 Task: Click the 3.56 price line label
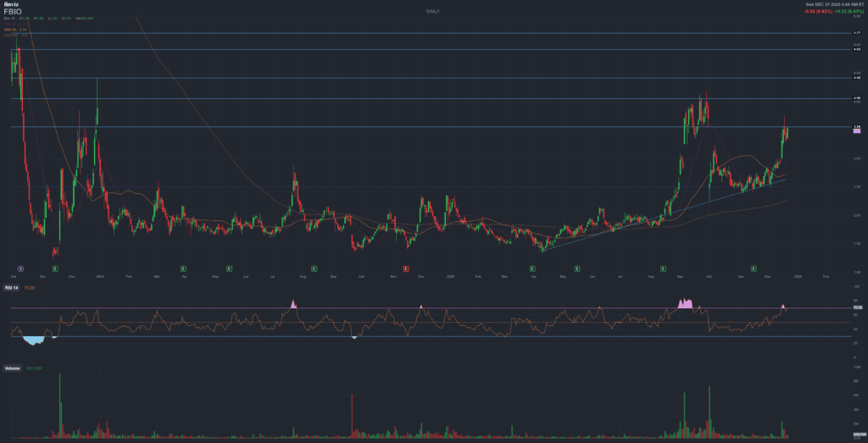(x=856, y=127)
